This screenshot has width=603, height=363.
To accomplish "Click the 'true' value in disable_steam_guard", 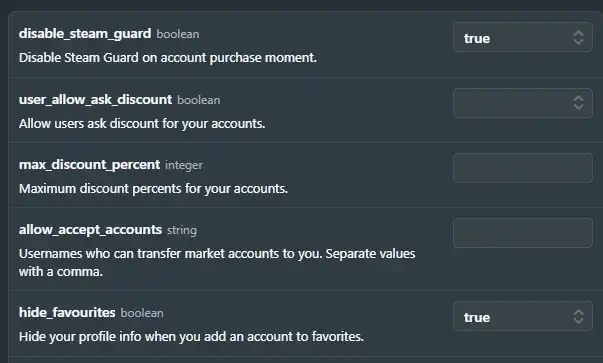I will 477,38.
